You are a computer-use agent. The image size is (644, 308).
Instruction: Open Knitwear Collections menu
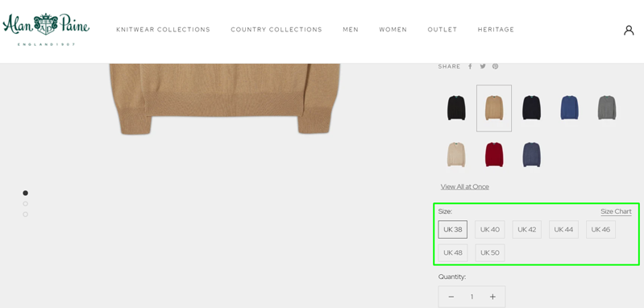point(163,30)
